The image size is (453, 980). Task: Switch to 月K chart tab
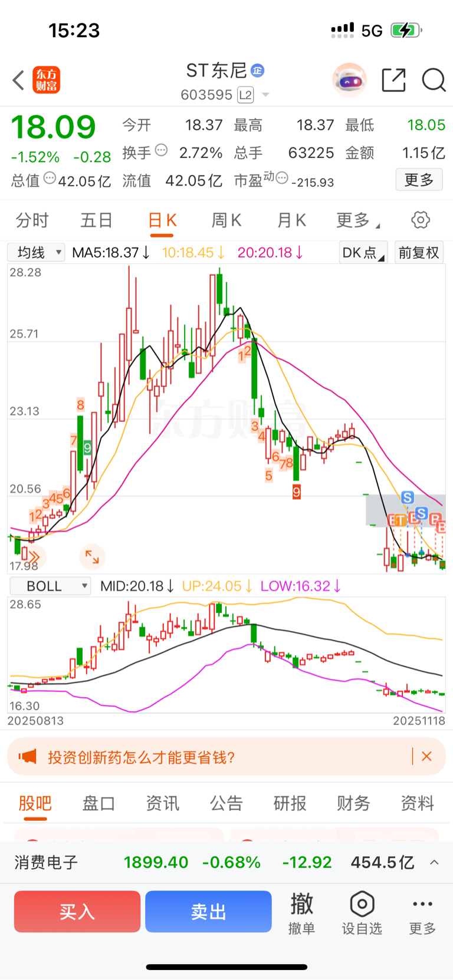click(x=291, y=220)
